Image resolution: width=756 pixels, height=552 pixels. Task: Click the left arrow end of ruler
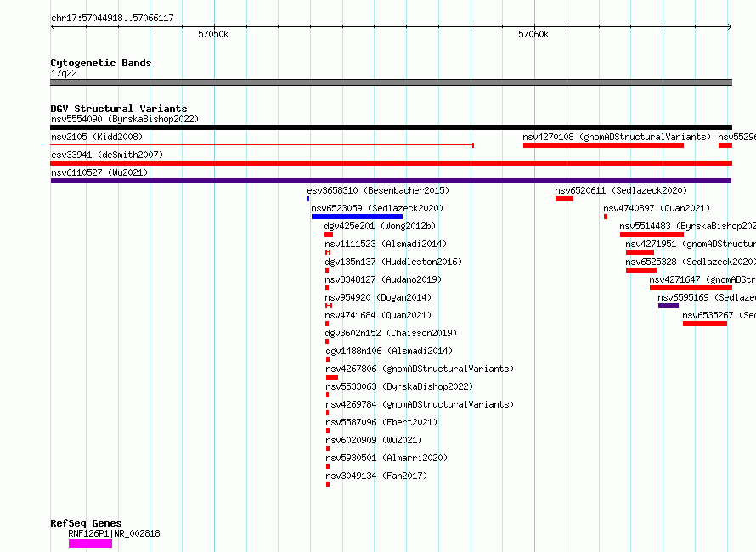(53, 26)
